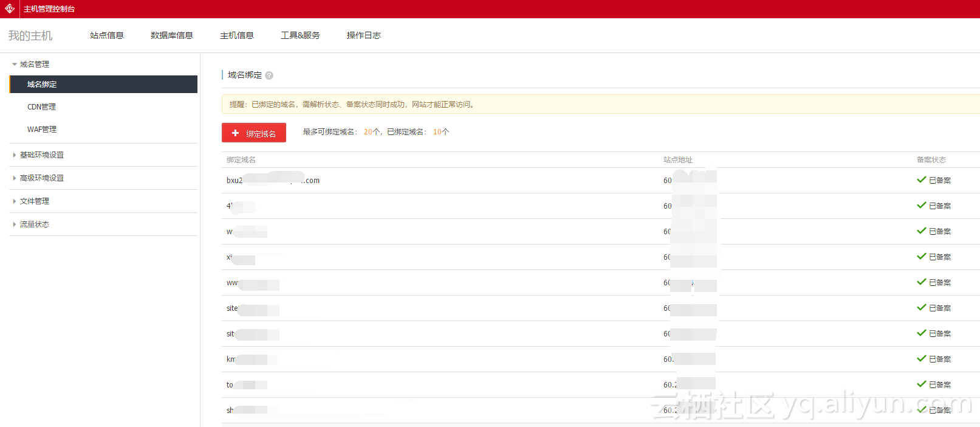Image resolution: width=980 pixels, height=427 pixels.
Task: Click the 站点地址 column header
Action: [678, 160]
